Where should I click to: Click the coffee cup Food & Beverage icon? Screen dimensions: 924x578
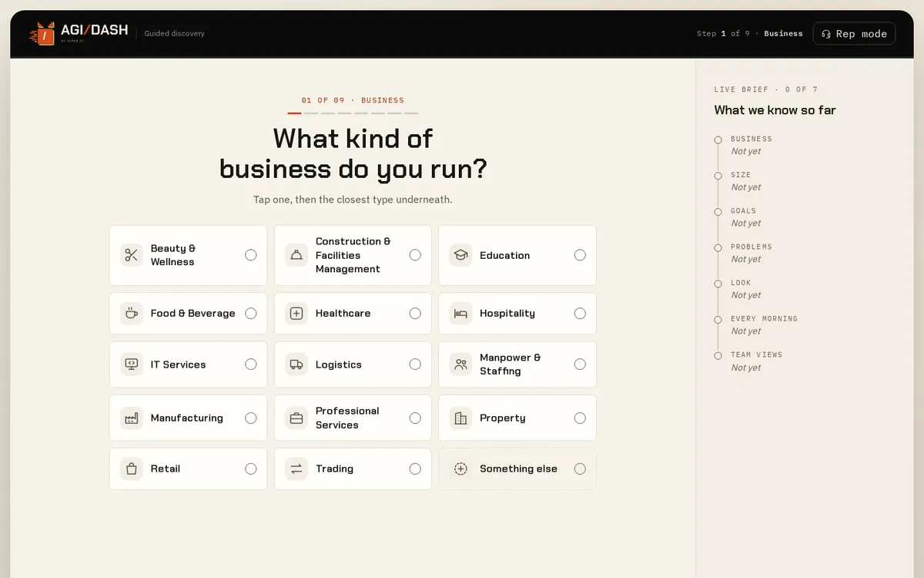click(x=132, y=314)
